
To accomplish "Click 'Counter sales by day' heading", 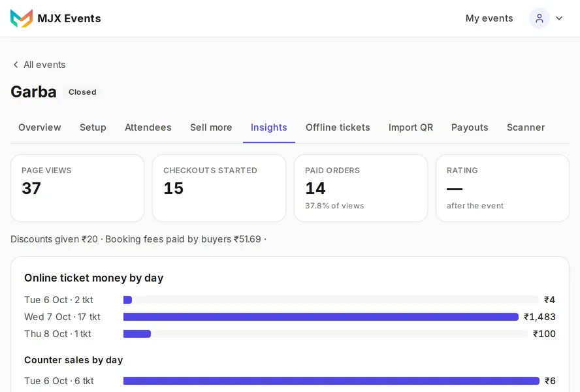I will click(73, 360).
